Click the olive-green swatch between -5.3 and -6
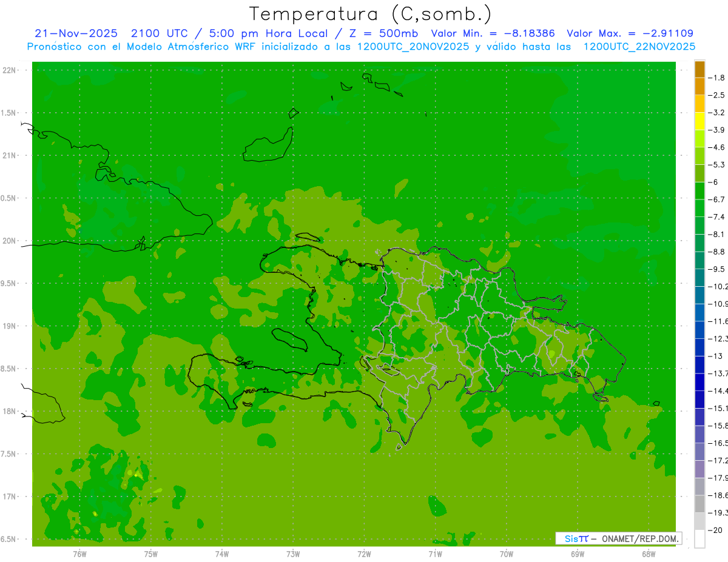This screenshot has height=562, width=728. click(699, 173)
